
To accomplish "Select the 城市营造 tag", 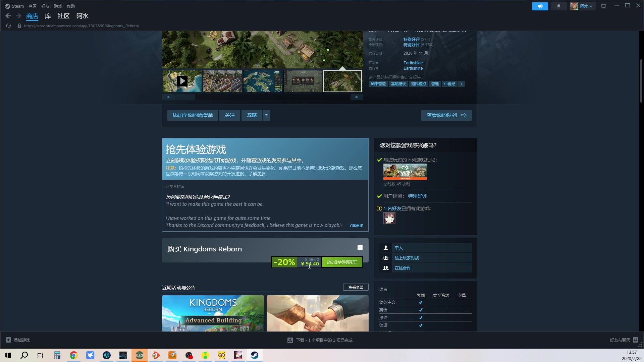I will point(378,84).
